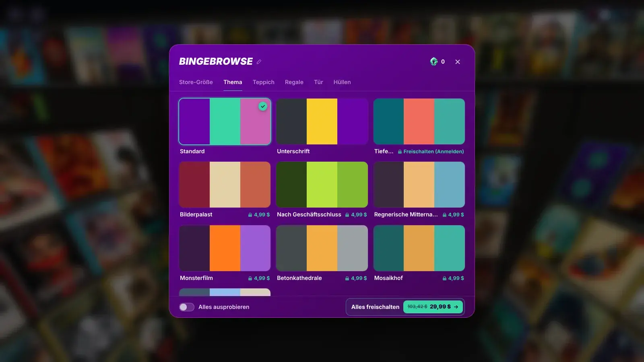
Task: Click the Alles freischalten label
Action: coord(375,307)
